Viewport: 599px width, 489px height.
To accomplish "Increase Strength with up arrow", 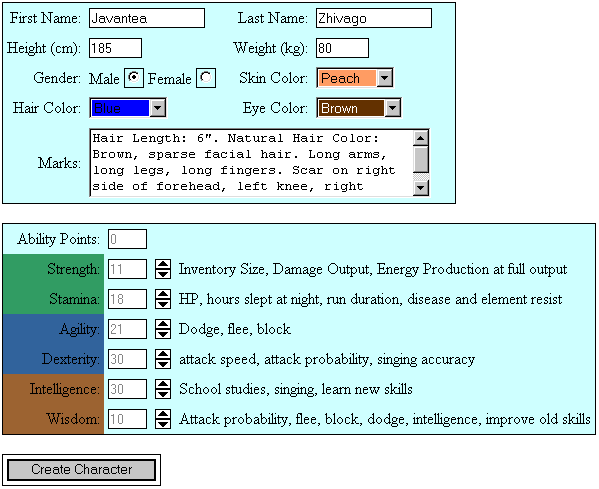I will 163,264.
